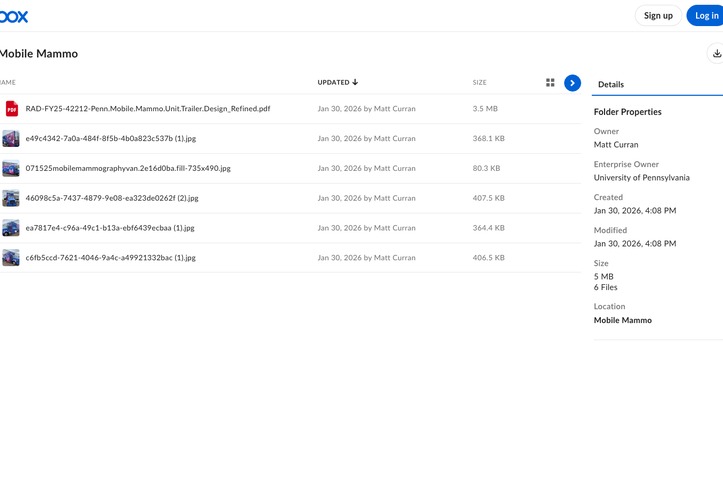This screenshot has height=479, width=723.
Task: Open RAD-FY25-42212 Trailer Design PDF file
Action: pyautogui.click(x=148, y=109)
